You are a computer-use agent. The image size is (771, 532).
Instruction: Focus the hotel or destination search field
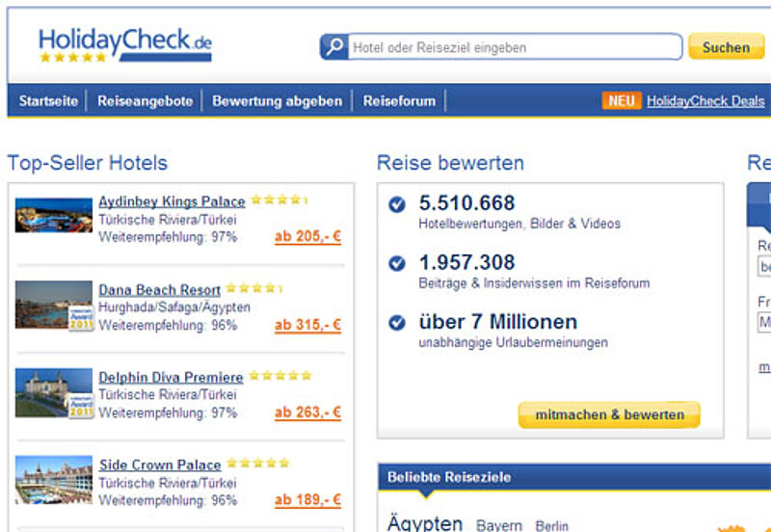pyautogui.click(x=515, y=47)
